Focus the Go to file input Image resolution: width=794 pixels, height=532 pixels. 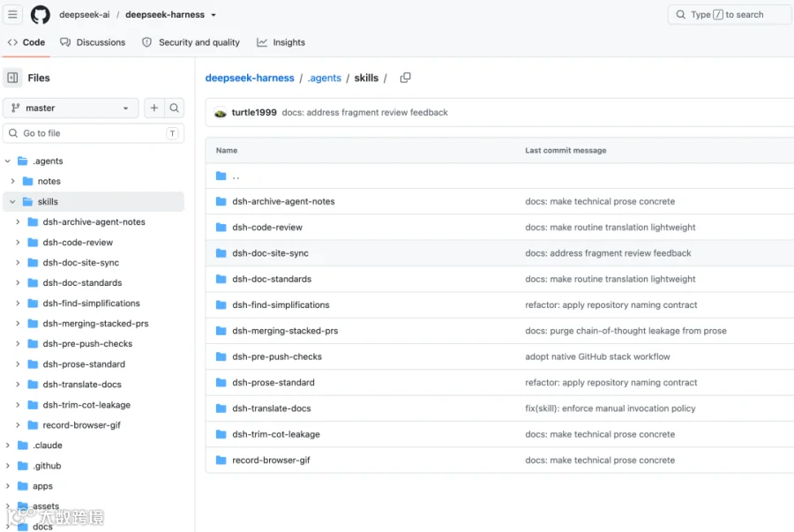point(94,133)
